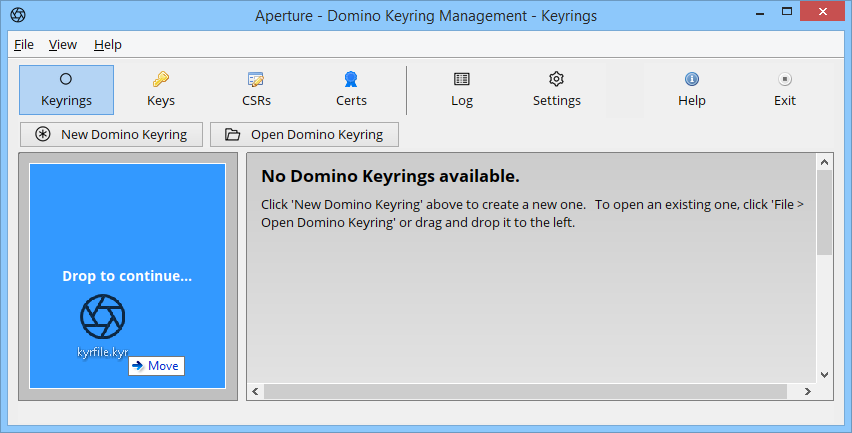Viewport: 852px width, 433px height.
Task: Close the Aperture window
Action: [x=822, y=12]
